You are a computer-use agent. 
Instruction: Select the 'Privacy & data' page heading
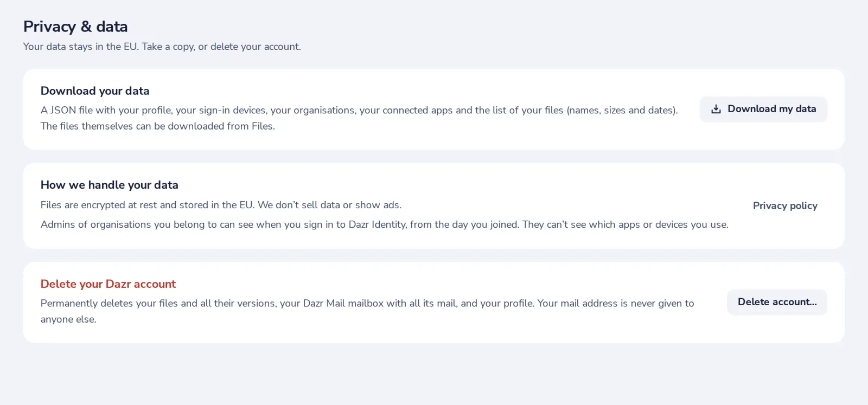(x=75, y=27)
